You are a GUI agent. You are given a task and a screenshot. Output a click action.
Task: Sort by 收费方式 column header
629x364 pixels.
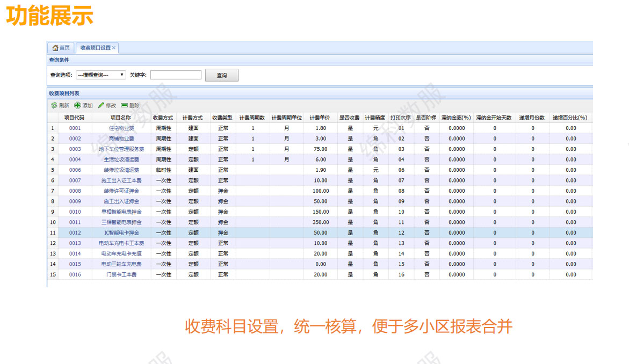[x=163, y=118]
